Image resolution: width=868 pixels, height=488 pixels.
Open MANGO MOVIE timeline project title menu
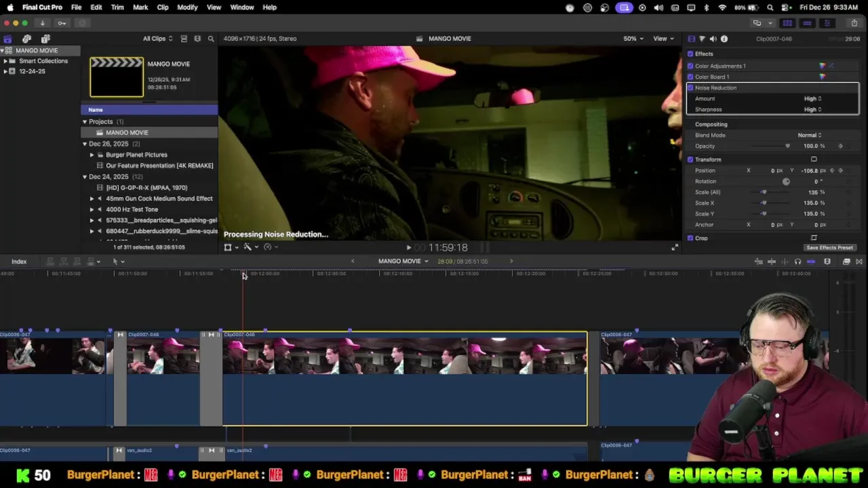(x=403, y=261)
